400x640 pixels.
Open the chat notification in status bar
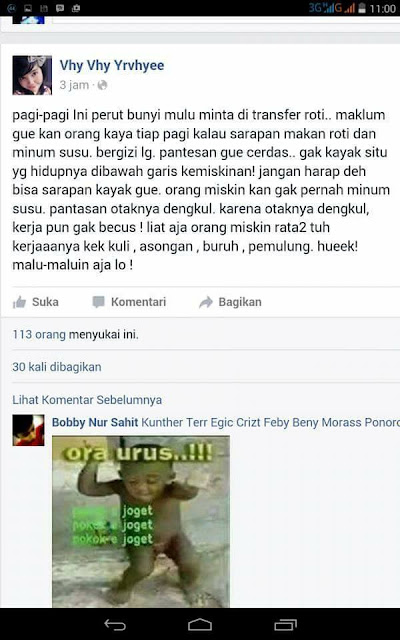60,8
